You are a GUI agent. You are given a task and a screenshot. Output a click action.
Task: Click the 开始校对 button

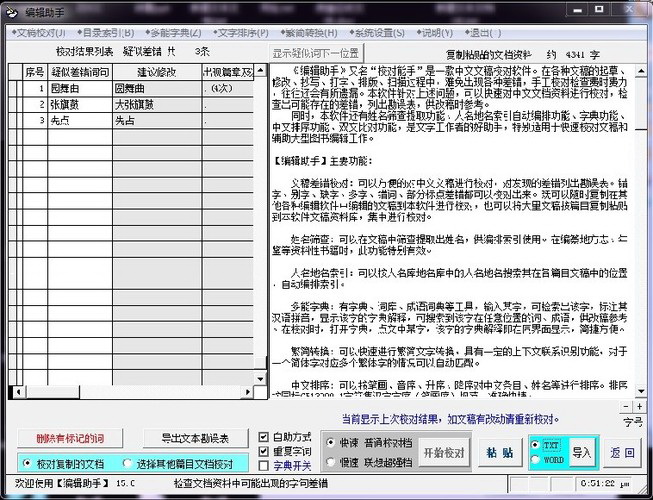click(x=444, y=453)
